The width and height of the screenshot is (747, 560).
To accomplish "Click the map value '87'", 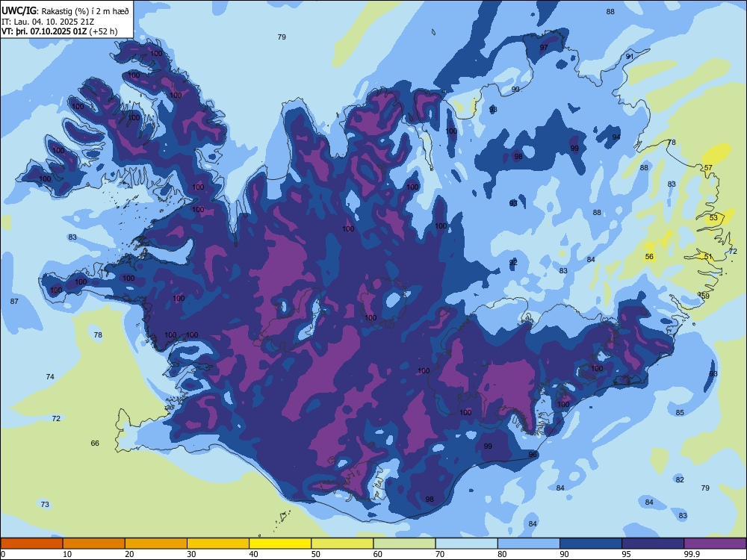I will (14, 301).
